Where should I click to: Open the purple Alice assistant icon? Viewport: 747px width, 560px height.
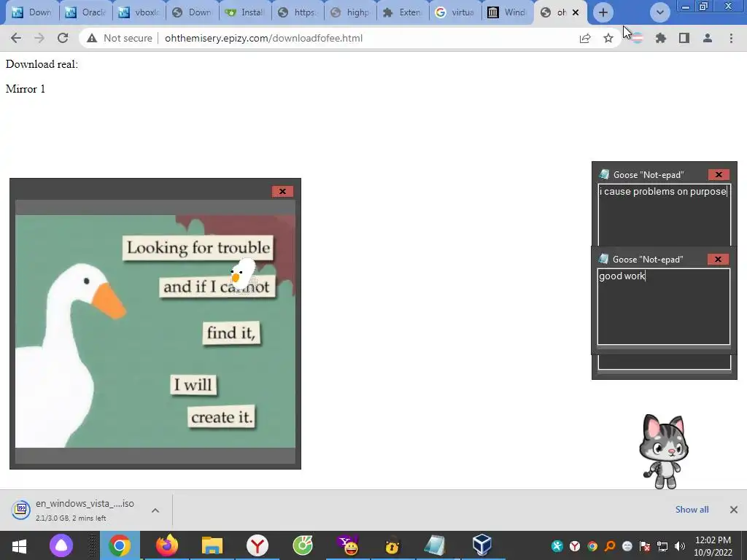(x=61, y=545)
